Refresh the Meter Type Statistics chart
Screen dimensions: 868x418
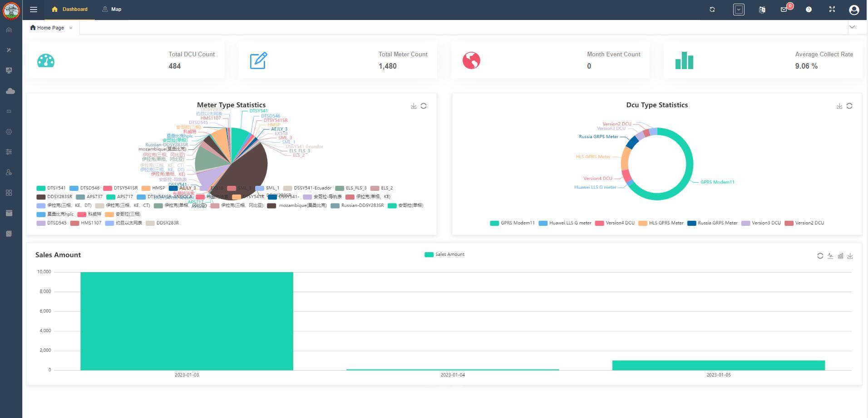pos(424,105)
